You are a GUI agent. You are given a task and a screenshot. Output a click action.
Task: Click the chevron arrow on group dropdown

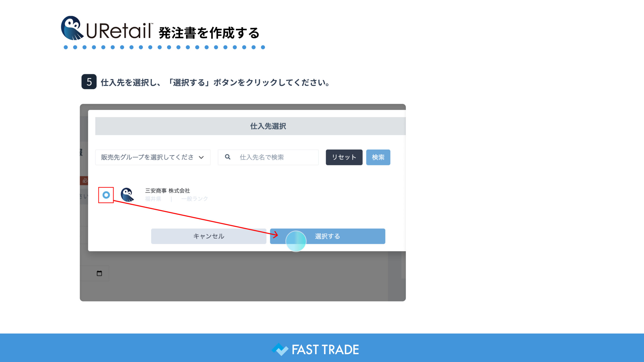[201, 157]
